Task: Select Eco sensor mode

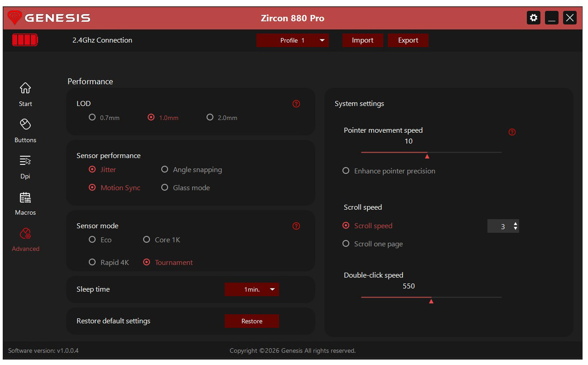Action: [100, 240]
